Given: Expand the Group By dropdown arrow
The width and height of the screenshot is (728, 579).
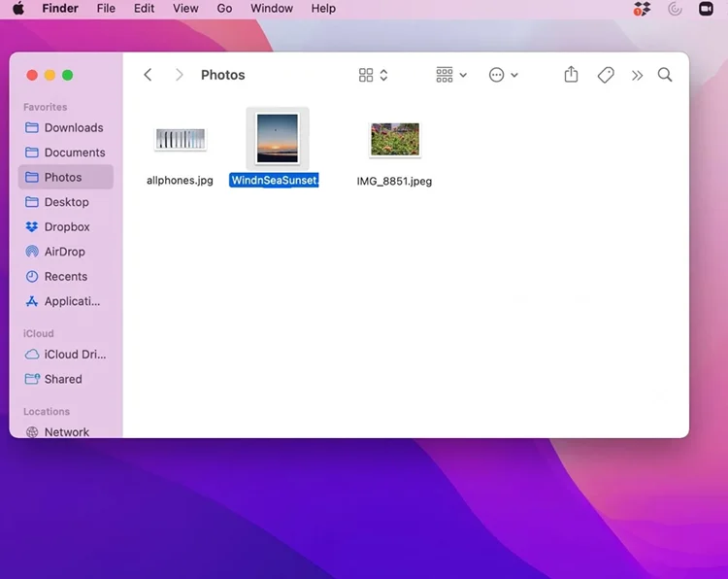Looking at the screenshot, I should [463, 75].
